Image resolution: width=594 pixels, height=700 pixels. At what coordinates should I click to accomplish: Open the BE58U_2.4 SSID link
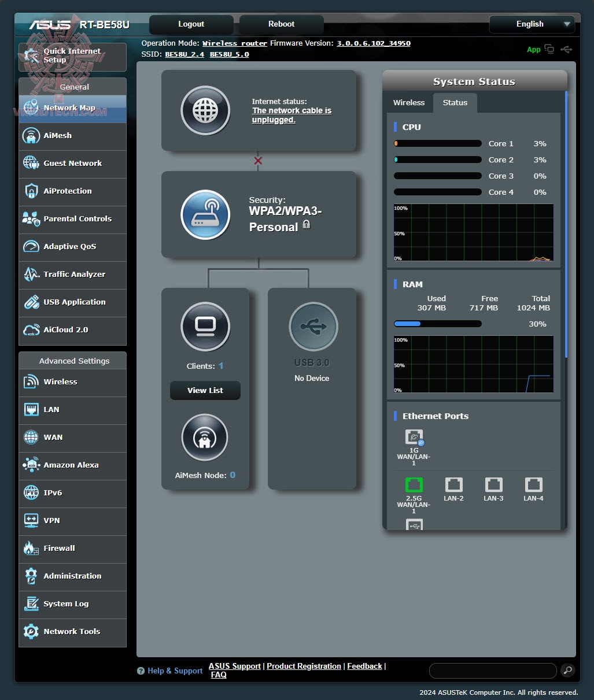tap(185, 54)
